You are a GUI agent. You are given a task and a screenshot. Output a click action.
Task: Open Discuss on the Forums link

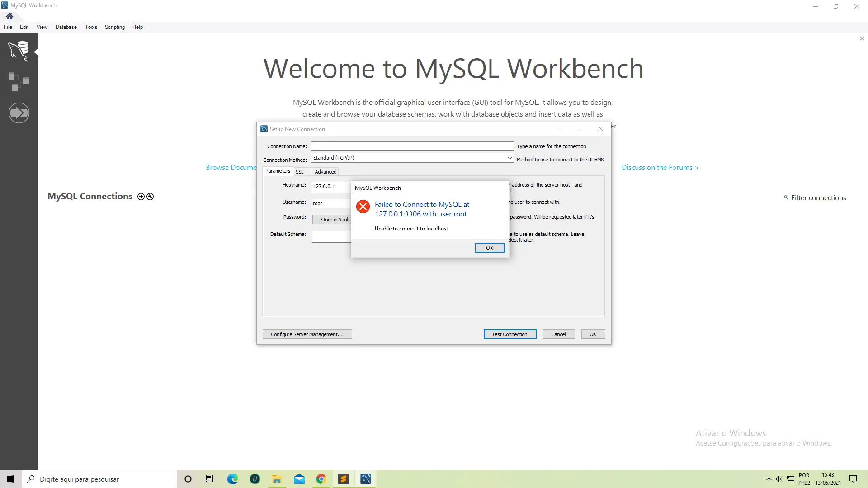coord(660,168)
